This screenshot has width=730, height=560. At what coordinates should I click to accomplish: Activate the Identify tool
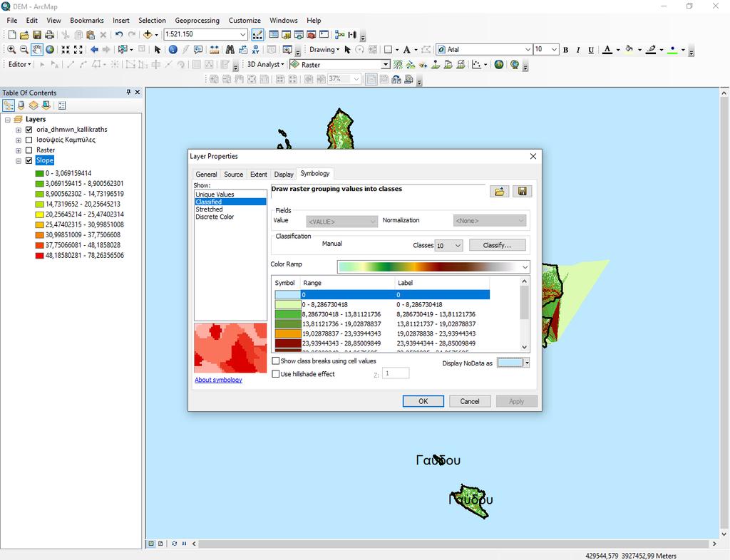[173, 49]
